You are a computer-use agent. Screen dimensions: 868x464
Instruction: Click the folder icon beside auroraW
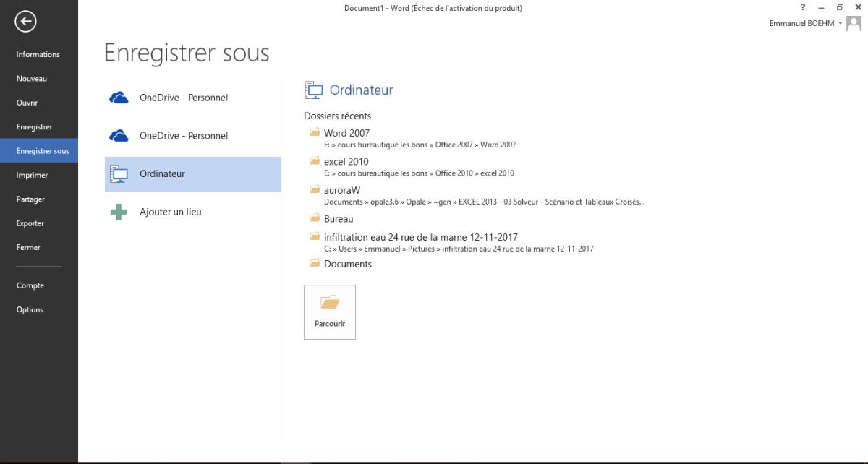(x=315, y=189)
